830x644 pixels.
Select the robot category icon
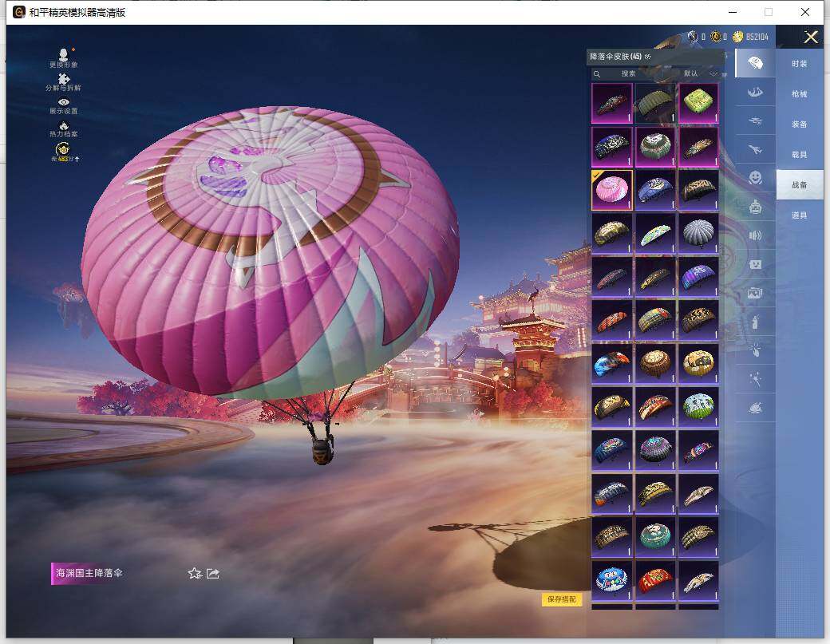[x=755, y=207]
